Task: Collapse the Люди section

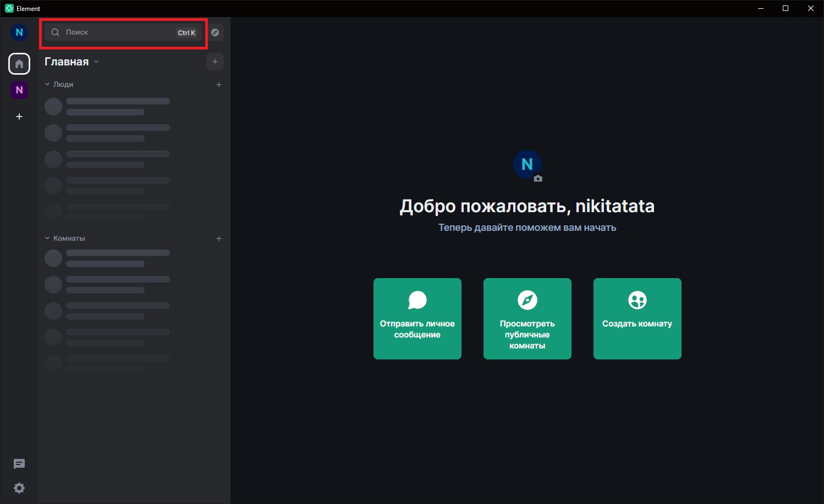Action: click(x=59, y=85)
